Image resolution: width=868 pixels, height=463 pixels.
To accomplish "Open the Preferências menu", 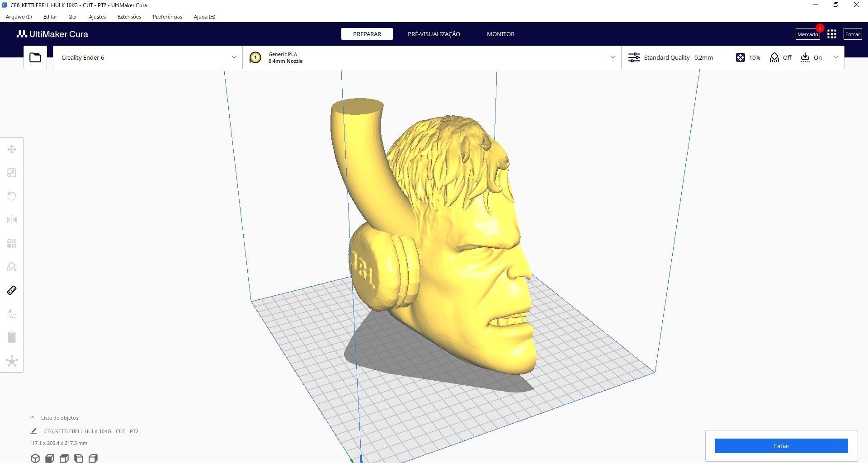I will pos(167,17).
